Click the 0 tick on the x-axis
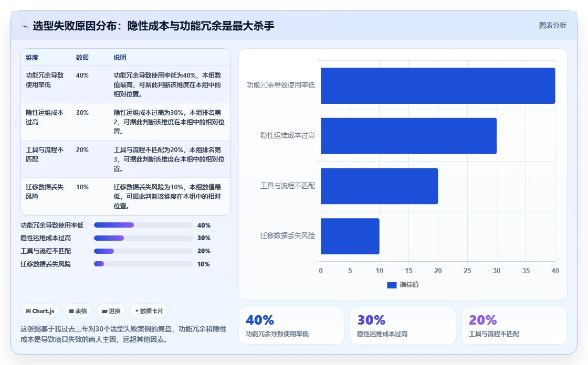This screenshot has height=365, width=588. tap(321, 271)
